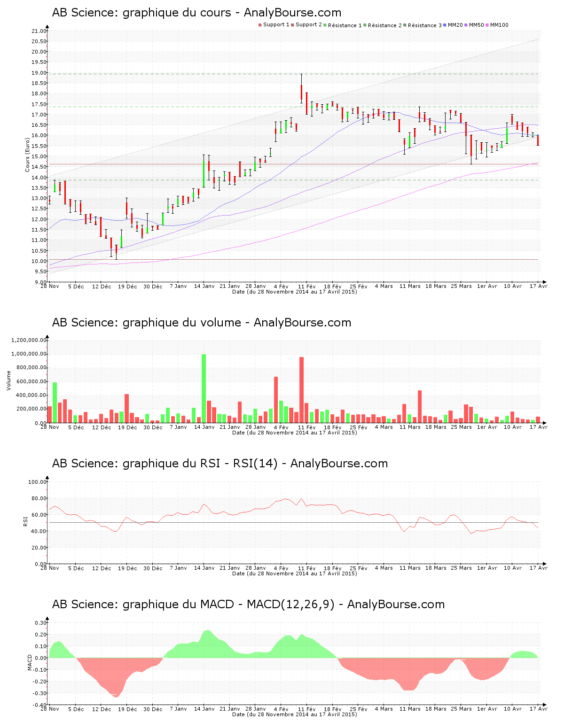
Task: Click the 40.00 value on RSI axis
Action: pos(39,531)
